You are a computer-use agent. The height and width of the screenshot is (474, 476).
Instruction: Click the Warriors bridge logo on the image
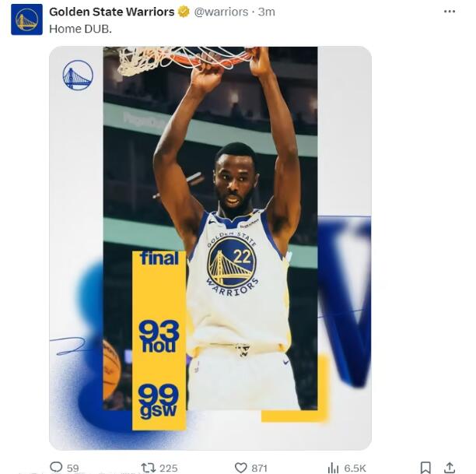(78, 75)
